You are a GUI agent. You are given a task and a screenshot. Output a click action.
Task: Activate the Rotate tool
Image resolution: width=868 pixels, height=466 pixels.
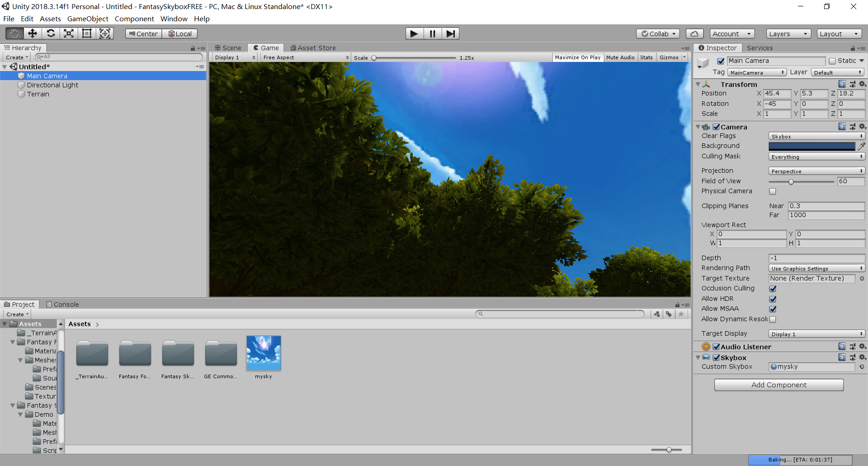tap(51, 33)
